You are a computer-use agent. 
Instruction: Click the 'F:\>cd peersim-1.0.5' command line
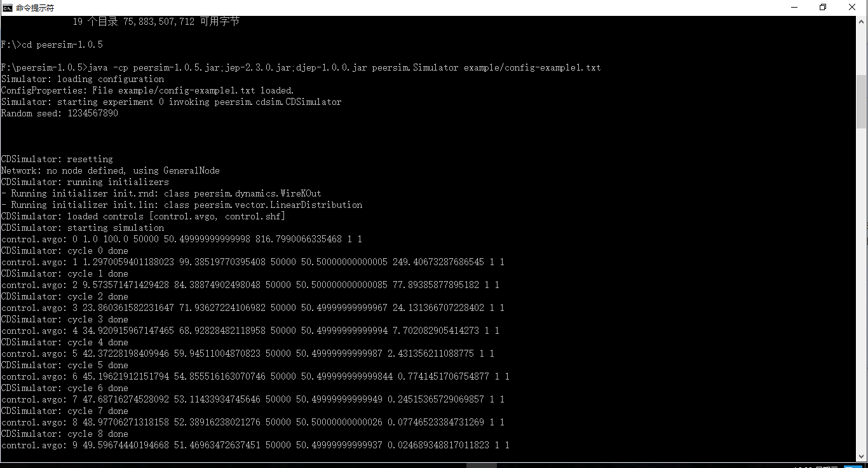51,45
